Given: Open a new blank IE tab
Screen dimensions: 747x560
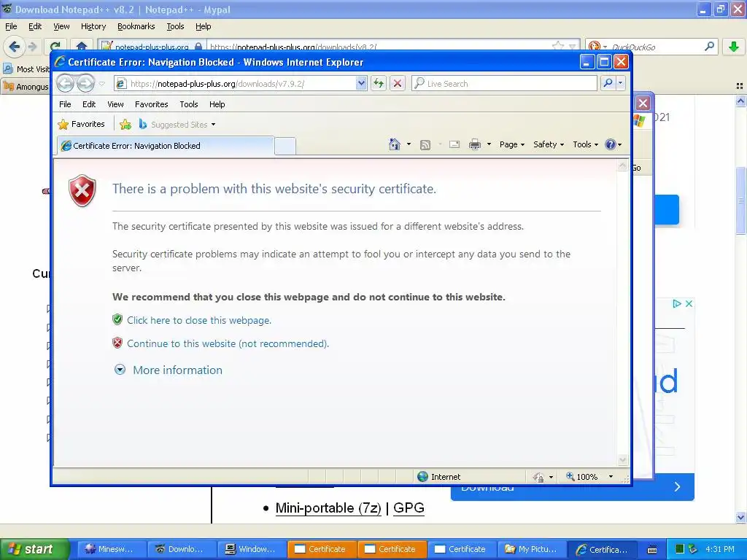Looking at the screenshot, I should pos(285,146).
